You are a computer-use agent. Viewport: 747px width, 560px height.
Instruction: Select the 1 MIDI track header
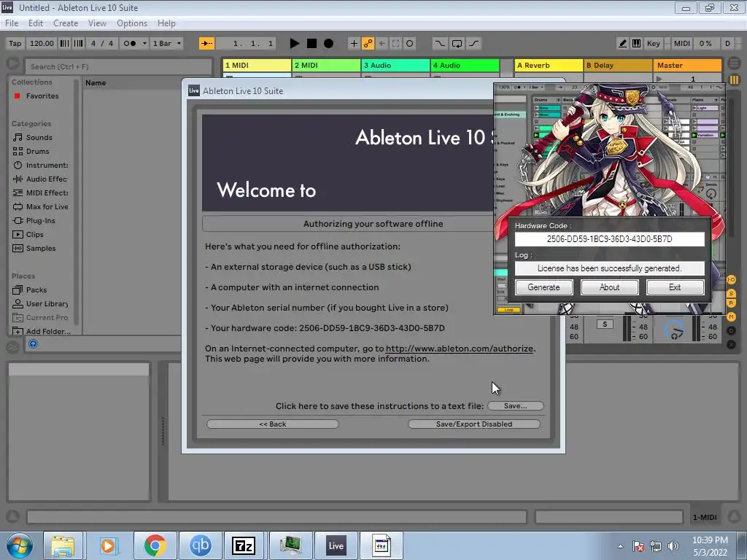click(257, 65)
